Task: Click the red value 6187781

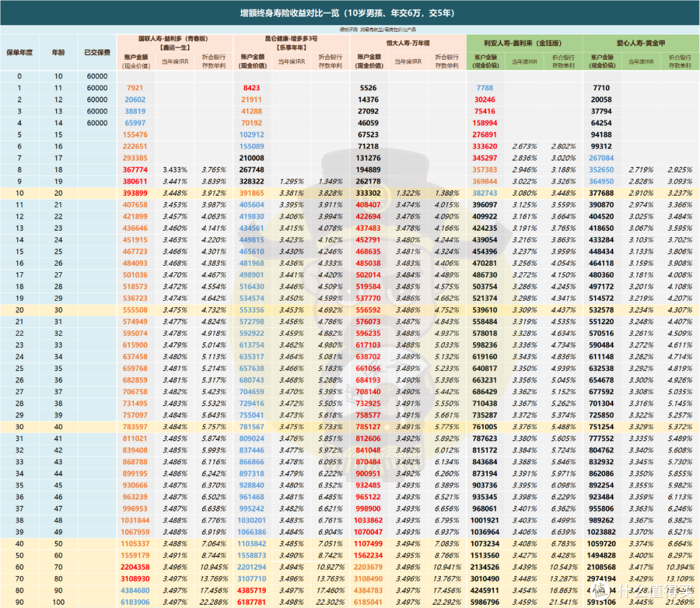Action: tap(251, 602)
